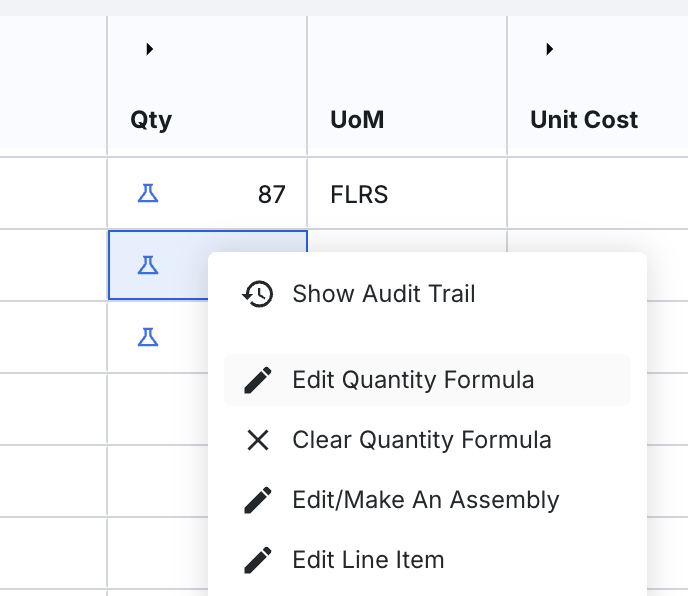Choose Clear Quantity Formula option
This screenshot has height=596, width=688.
pyautogui.click(x=421, y=440)
